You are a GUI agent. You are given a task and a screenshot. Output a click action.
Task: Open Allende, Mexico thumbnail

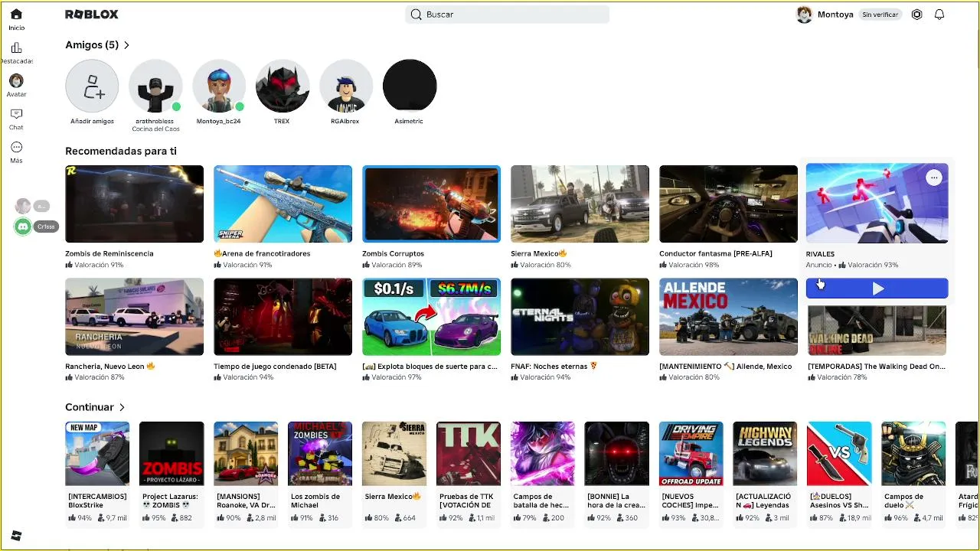coord(728,317)
